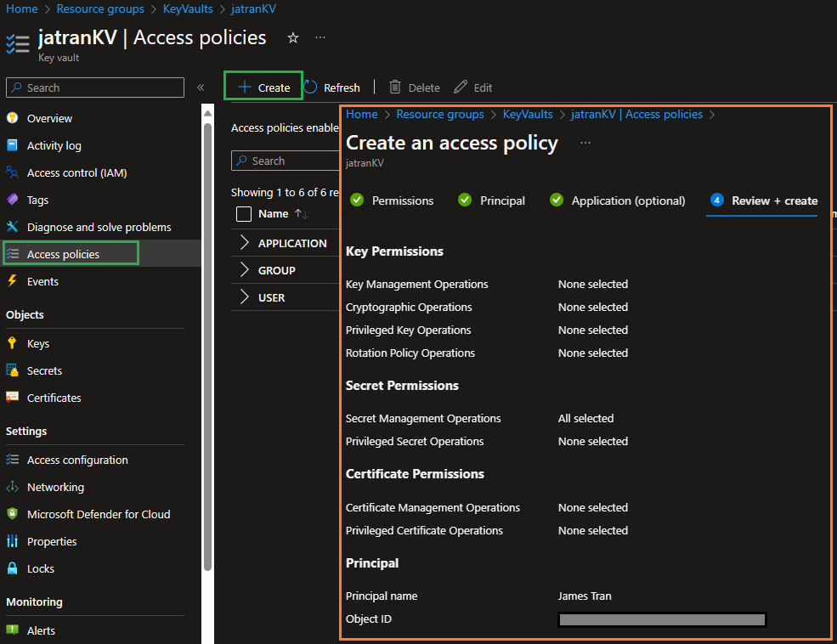Click the Delete toolbar label

pyautogui.click(x=424, y=88)
